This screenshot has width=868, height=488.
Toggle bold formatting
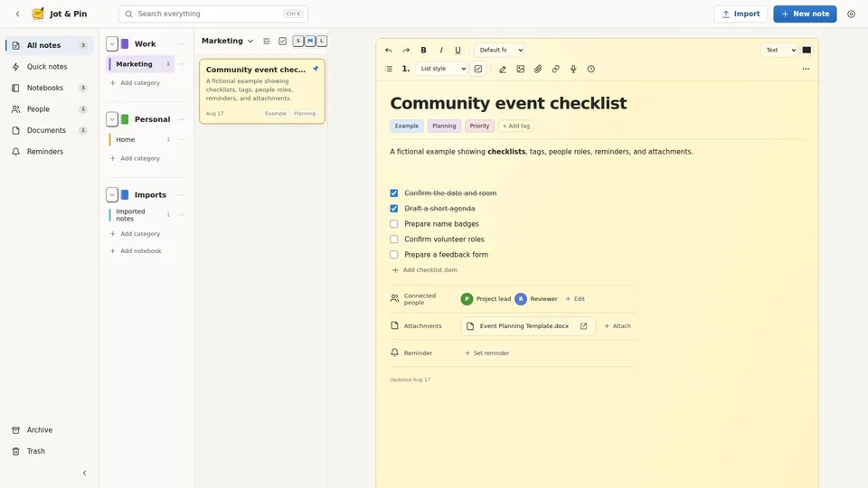[423, 50]
